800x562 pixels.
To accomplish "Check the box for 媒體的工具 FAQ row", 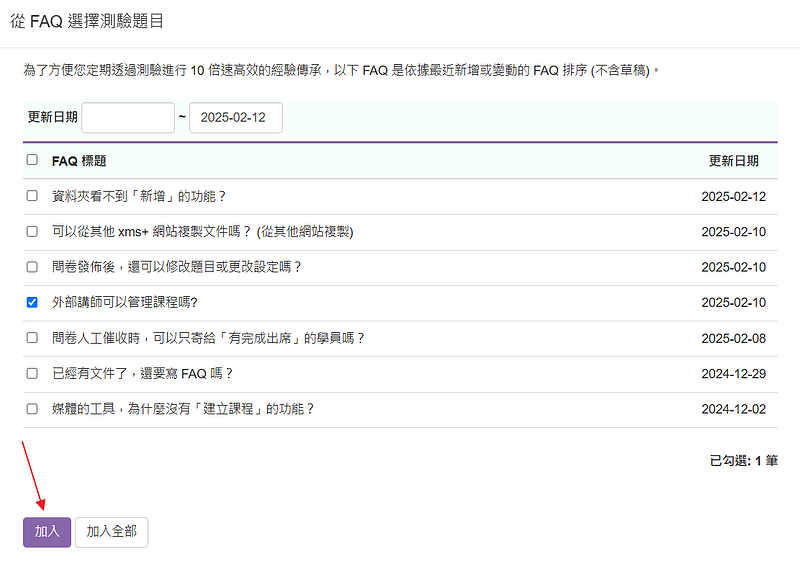I will coord(32,409).
